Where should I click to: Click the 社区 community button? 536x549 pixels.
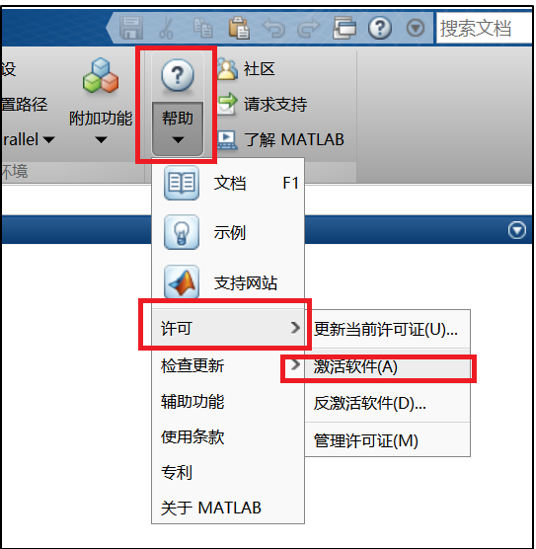point(246,69)
